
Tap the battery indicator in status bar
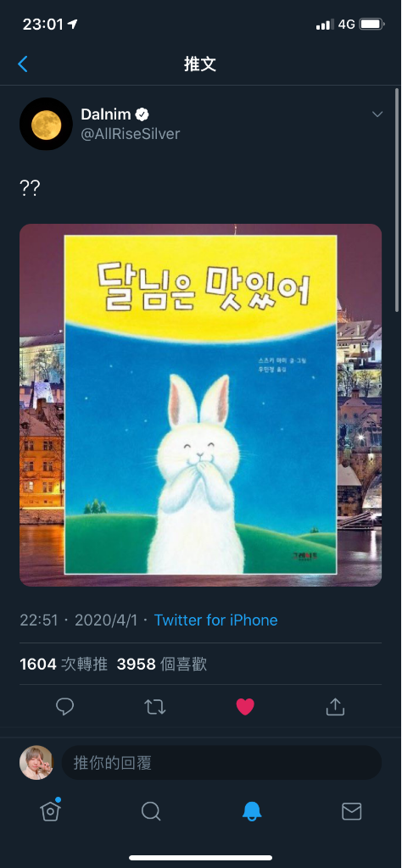(371, 25)
